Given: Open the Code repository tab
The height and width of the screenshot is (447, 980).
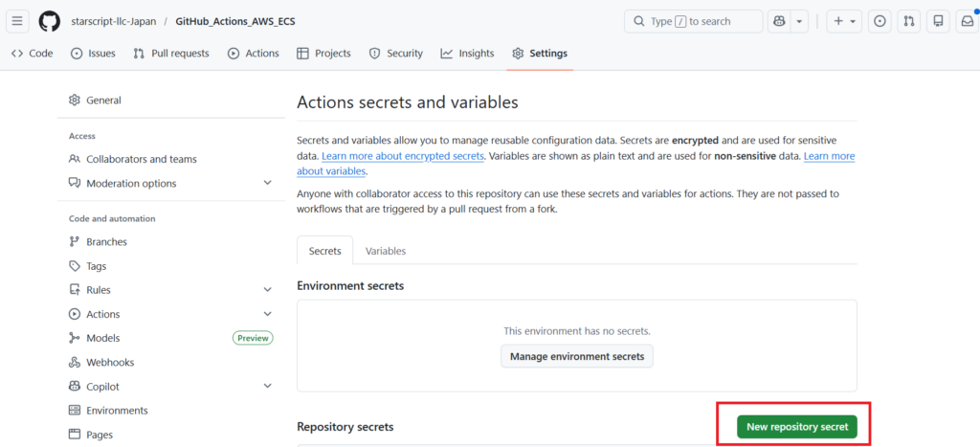Looking at the screenshot, I should [x=32, y=54].
